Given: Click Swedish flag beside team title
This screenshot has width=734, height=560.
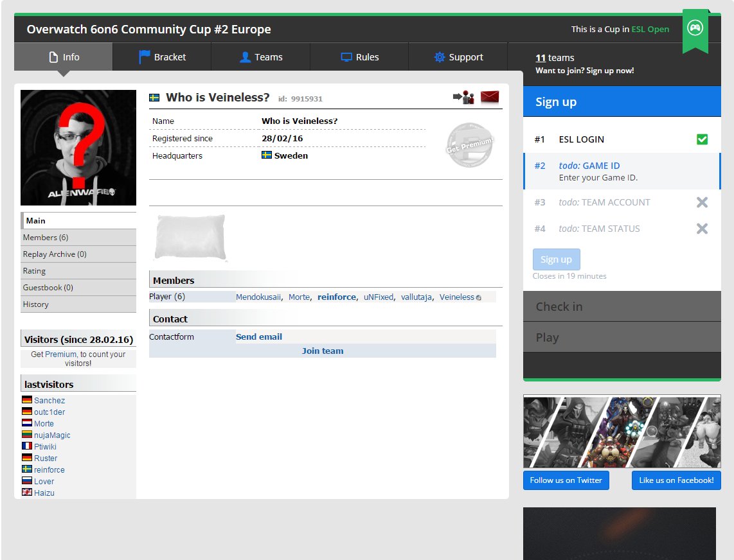Looking at the screenshot, I should (x=154, y=98).
